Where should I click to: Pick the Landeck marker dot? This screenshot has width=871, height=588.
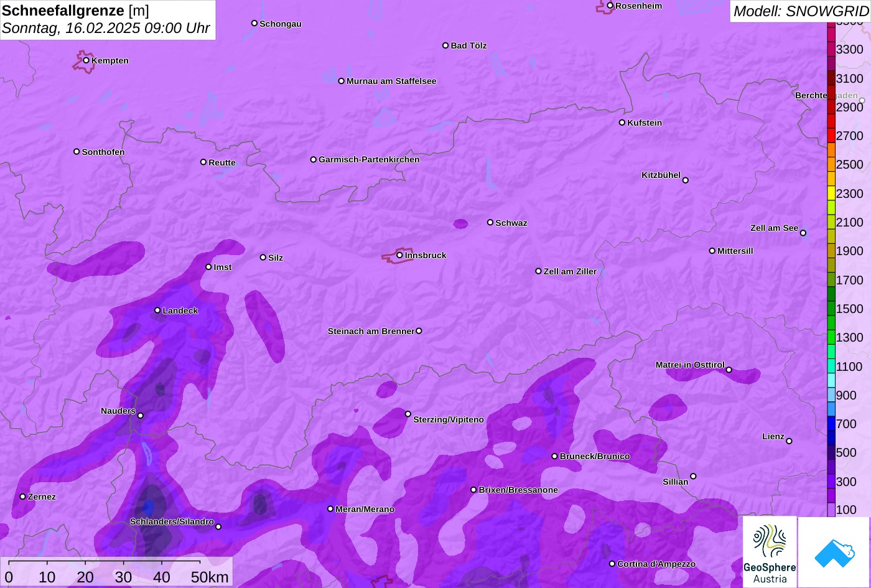click(x=157, y=310)
